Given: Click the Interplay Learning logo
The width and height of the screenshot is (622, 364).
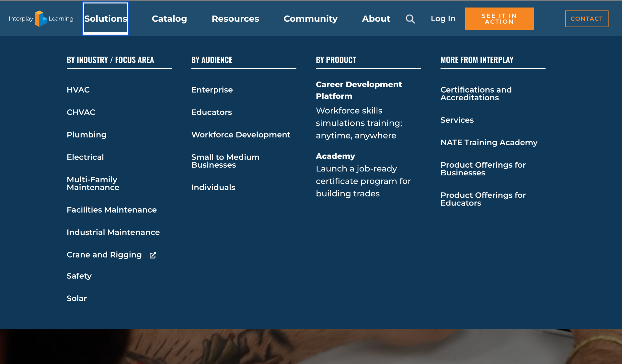Looking at the screenshot, I should (x=41, y=18).
